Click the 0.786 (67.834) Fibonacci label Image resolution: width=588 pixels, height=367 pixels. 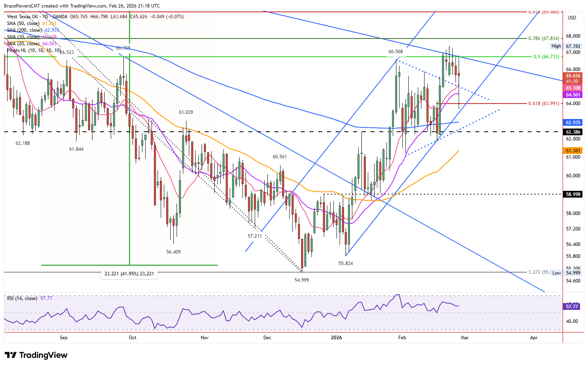point(544,38)
